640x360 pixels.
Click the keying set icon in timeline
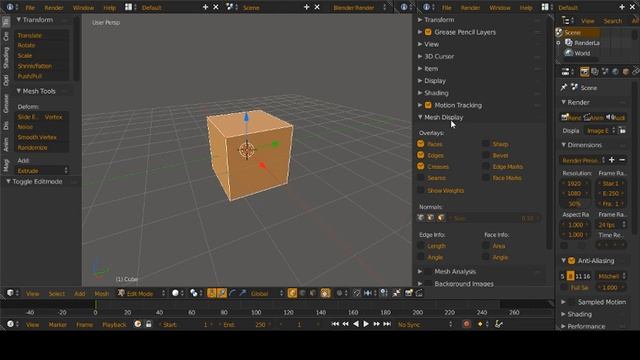coord(499,324)
